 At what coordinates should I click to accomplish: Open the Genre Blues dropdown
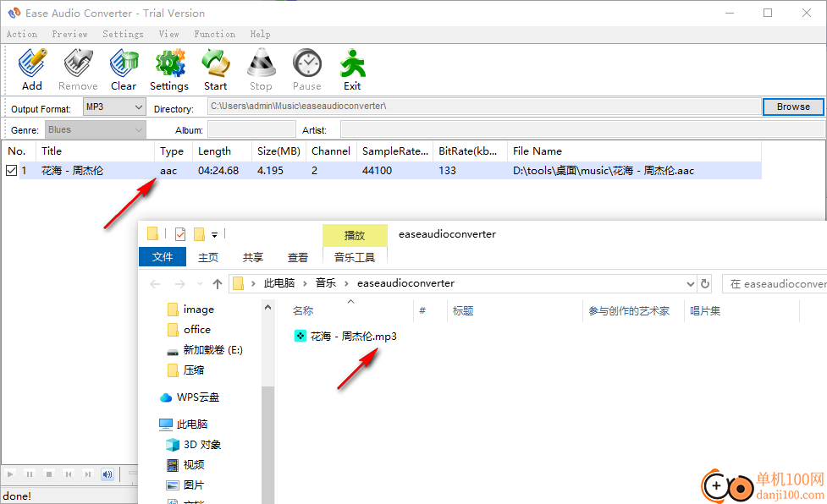pyautogui.click(x=95, y=129)
